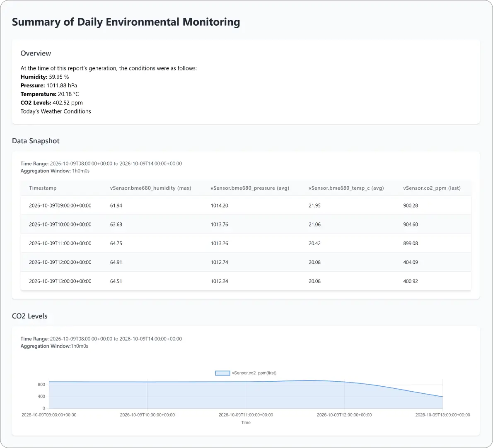Click the vSensor.co2_ppm(first) legend label
493x448 pixels.
[254, 373]
